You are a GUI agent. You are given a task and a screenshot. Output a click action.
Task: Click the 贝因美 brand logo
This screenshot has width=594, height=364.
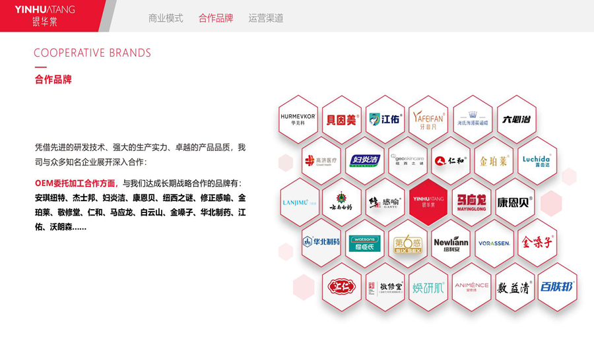pyautogui.click(x=342, y=119)
